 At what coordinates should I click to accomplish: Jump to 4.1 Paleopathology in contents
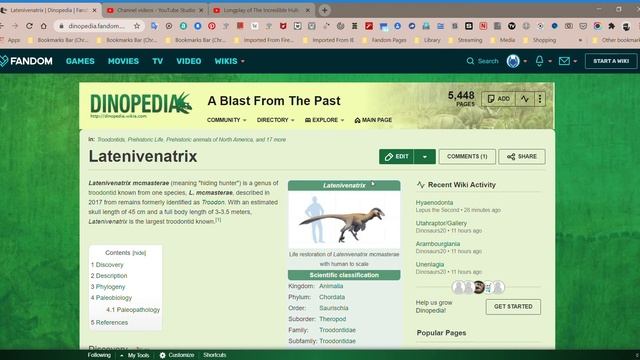(x=133, y=310)
